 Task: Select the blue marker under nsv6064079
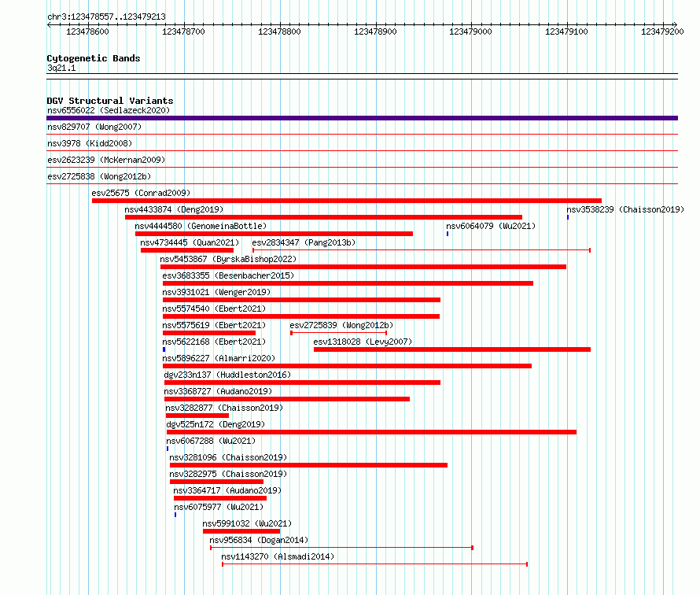click(448, 234)
